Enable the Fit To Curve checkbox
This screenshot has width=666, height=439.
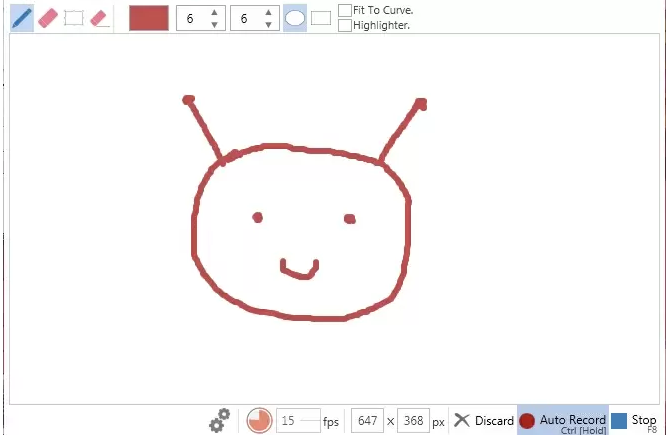coord(345,10)
